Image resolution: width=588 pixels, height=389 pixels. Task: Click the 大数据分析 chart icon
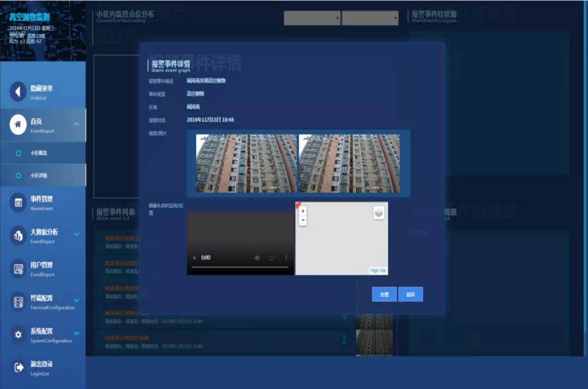(18, 235)
